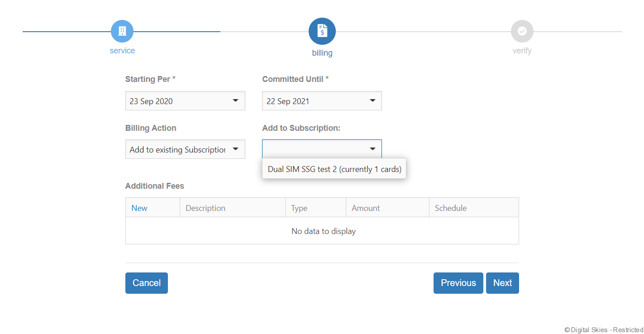Open the Billing Action dropdown

pos(185,149)
